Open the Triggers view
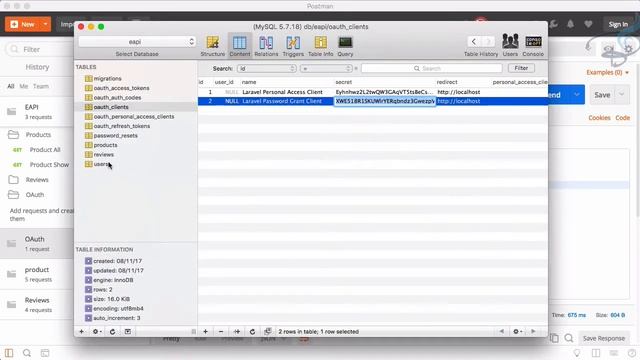 coord(293,46)
